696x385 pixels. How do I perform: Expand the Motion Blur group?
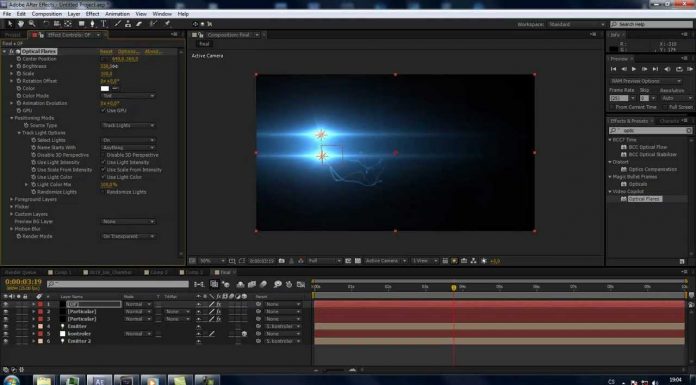tap(12, 229)
